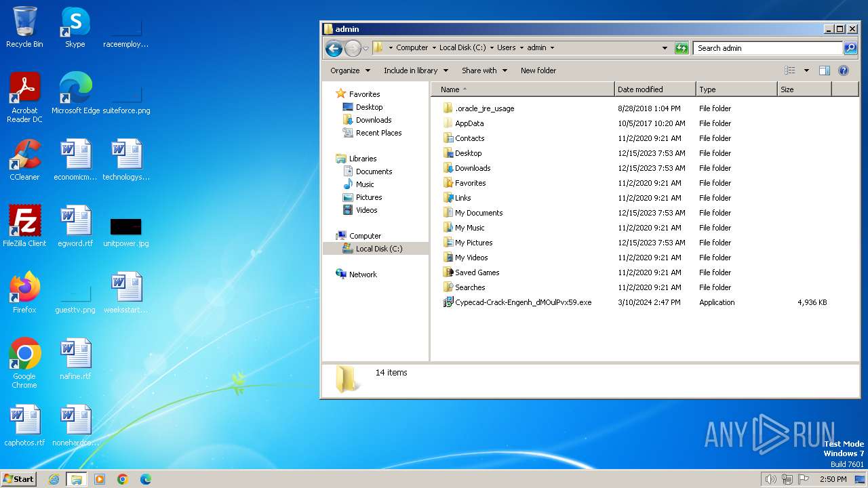Select the guesttv.png desktop file
The height and width of the screenshot is (488, 868).
(75, 298)
